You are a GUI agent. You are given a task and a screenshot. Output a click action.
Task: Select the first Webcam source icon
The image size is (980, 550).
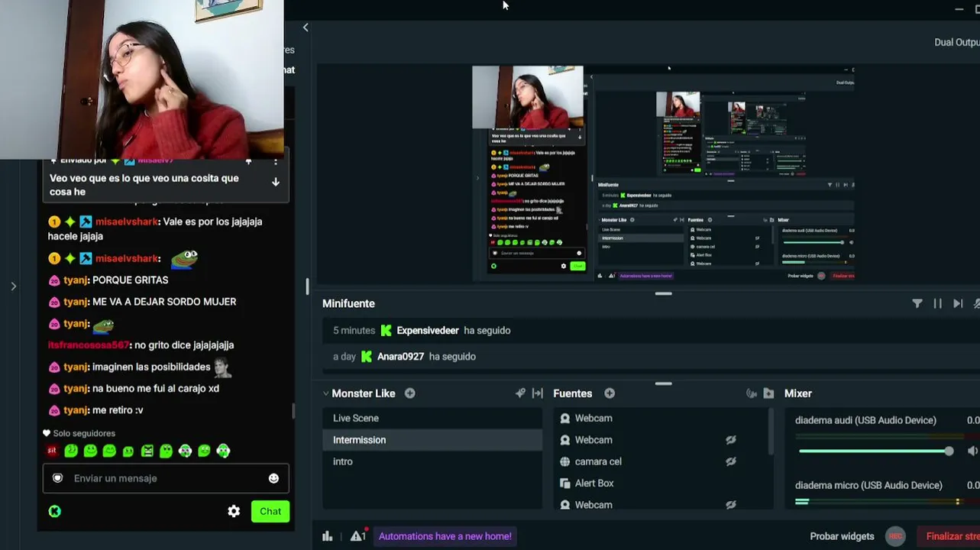(x=565, y=418)
